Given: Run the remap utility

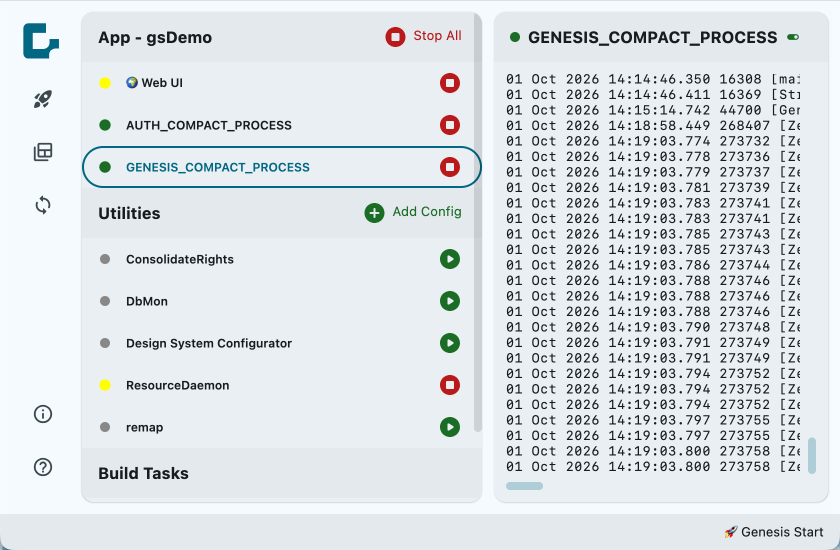Looking at the screenshot, I should (450, 427).
